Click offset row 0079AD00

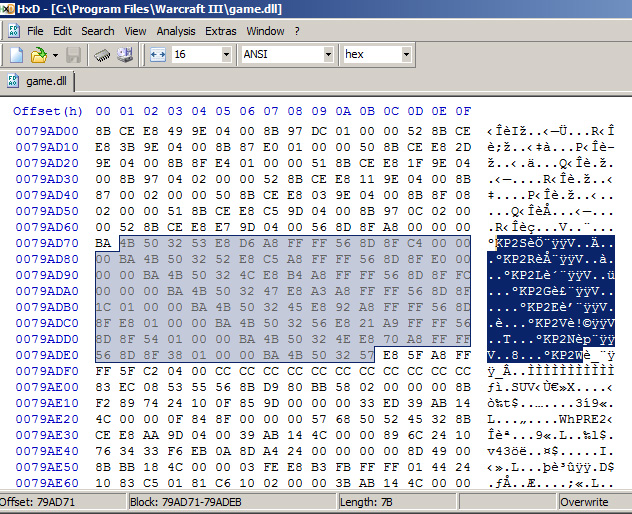47,131
